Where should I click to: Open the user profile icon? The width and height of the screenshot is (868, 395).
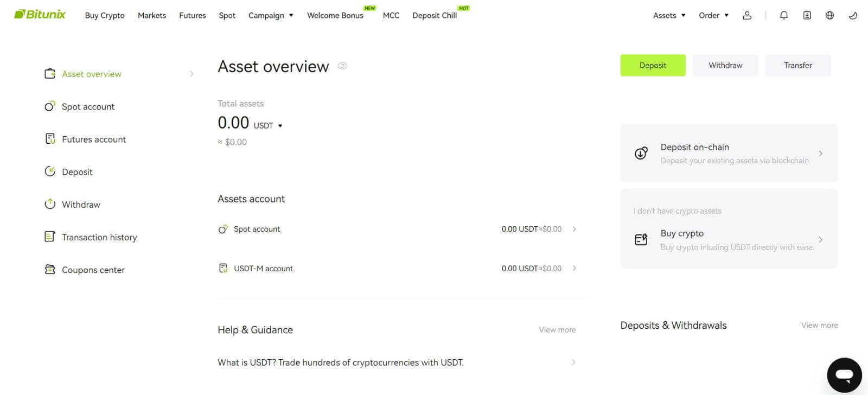click(x=747, y=15)
